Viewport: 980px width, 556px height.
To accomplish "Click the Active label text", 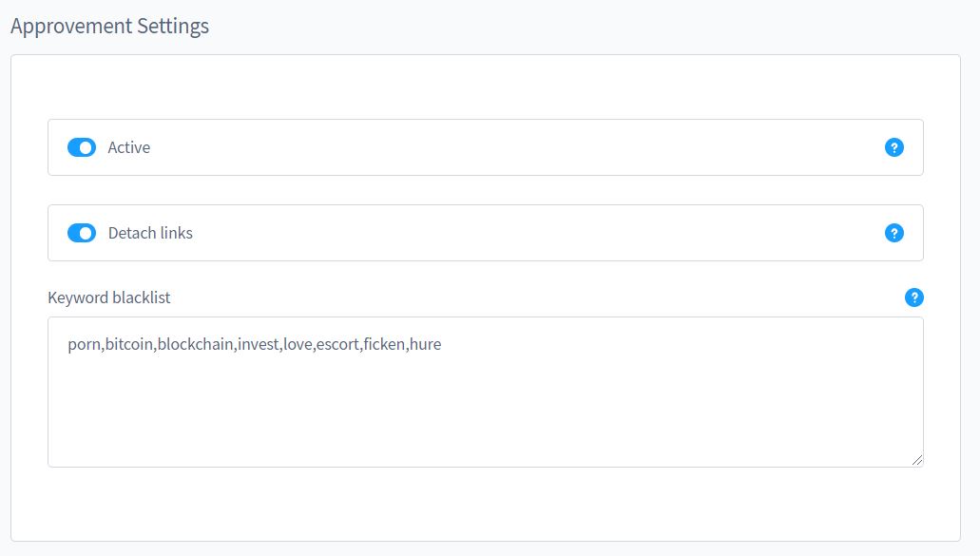I will coord(129,147).
